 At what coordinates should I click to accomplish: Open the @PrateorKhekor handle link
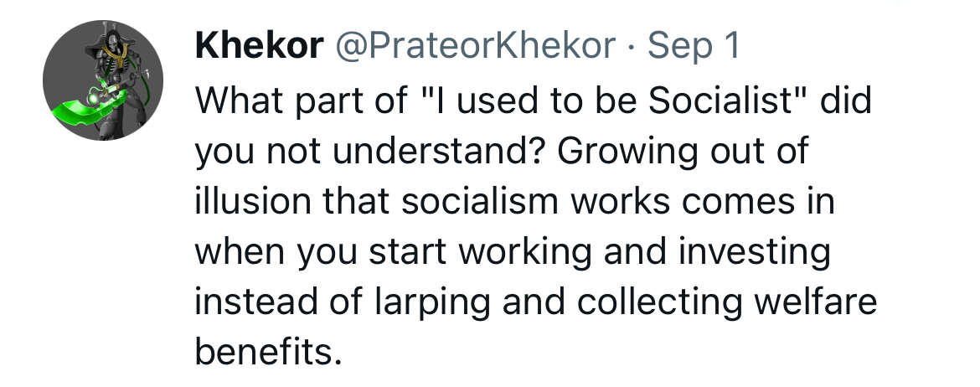pos(474,47)
